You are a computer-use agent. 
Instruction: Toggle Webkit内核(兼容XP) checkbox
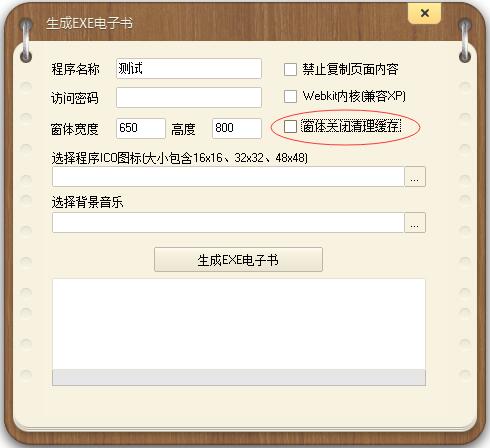(x=290, y=97)
